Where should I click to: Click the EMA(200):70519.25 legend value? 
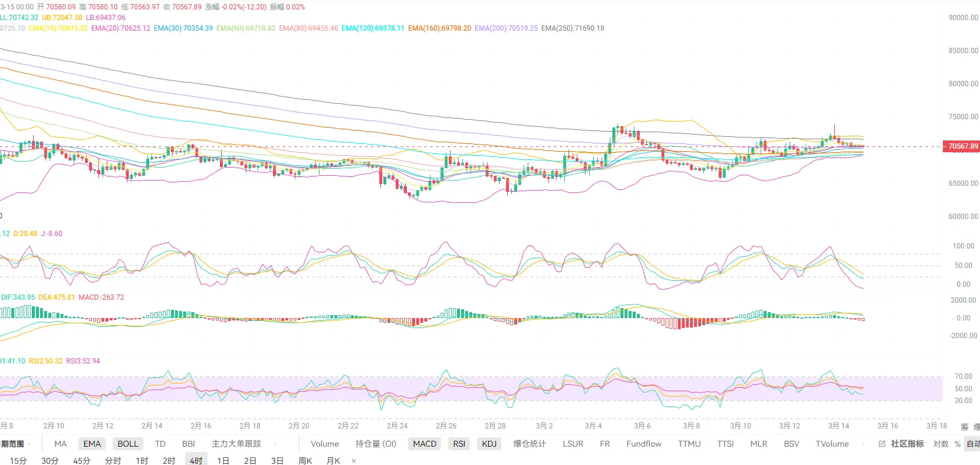pyautogui.click(x=506, y=28)
